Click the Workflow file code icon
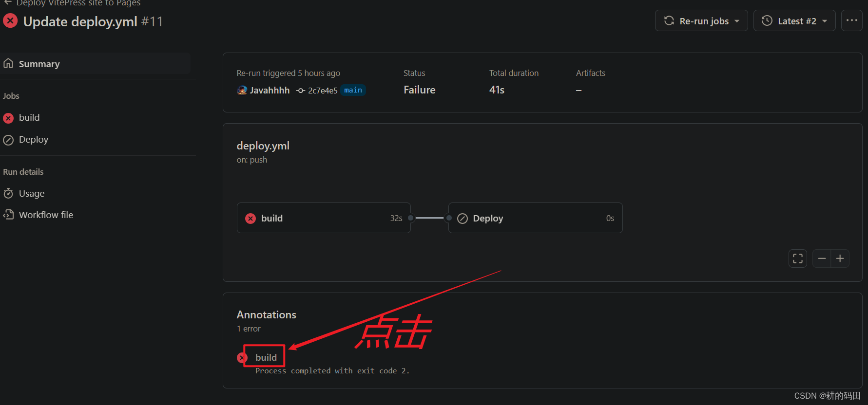868x405 pixels. [x=8, y=215]
